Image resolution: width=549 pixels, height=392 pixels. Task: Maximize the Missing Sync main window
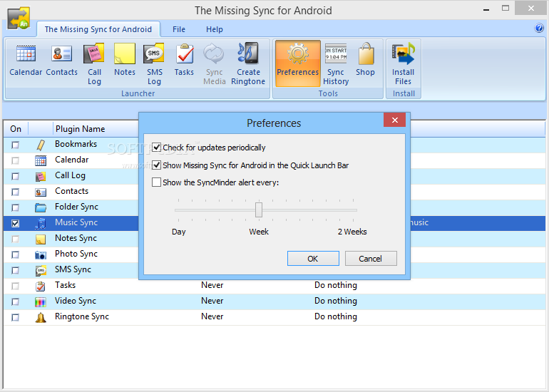(506, 9)
